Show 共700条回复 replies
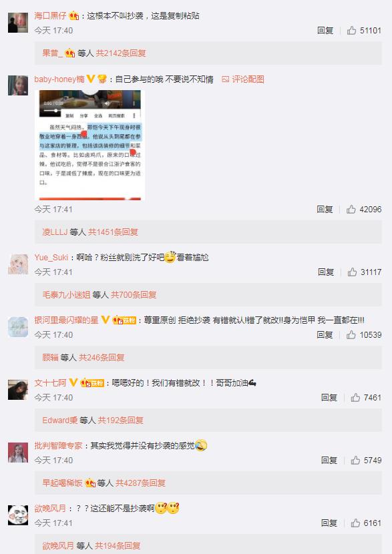Image resolution: width=392 pixels, height=554 pixels. (134, 294)
